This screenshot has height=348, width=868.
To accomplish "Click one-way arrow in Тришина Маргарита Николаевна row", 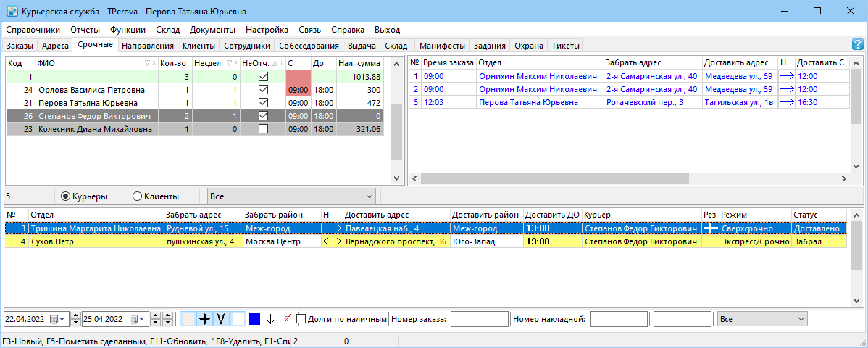I will click(x=332, y=228).
